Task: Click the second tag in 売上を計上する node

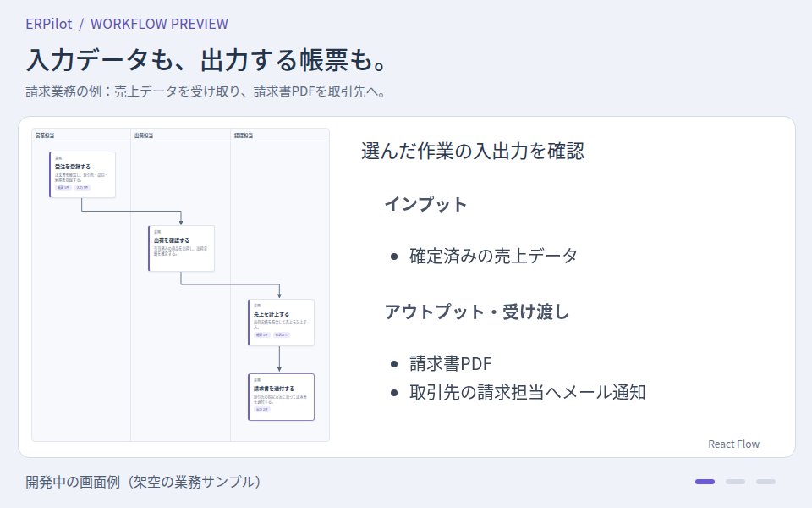Action: [281, 335]
